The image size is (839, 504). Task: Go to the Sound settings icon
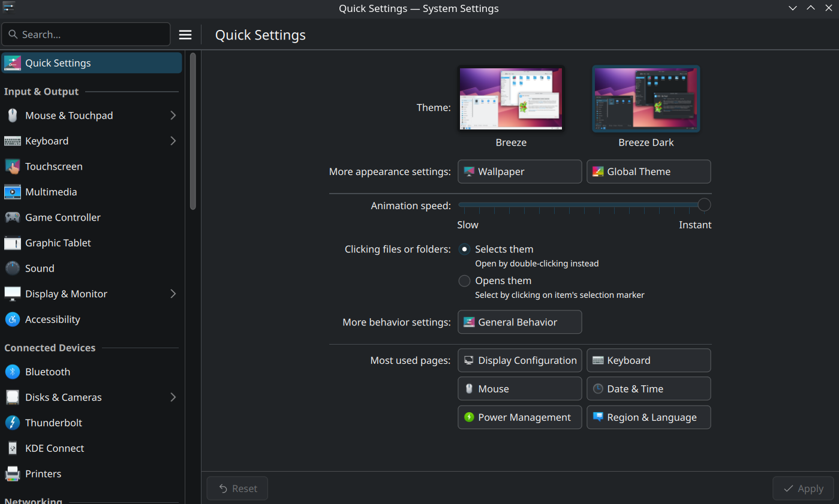[x=13, y=268]
